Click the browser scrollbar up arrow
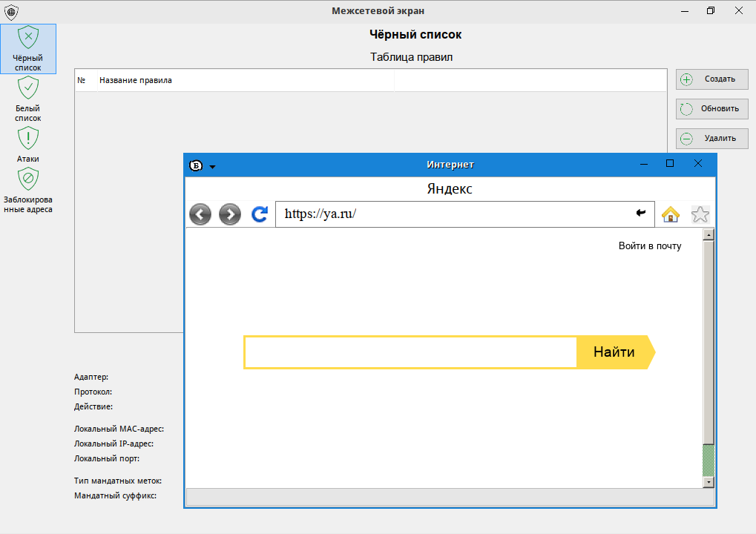Screen dimensions: 756x534 click(x=709, y=234)
